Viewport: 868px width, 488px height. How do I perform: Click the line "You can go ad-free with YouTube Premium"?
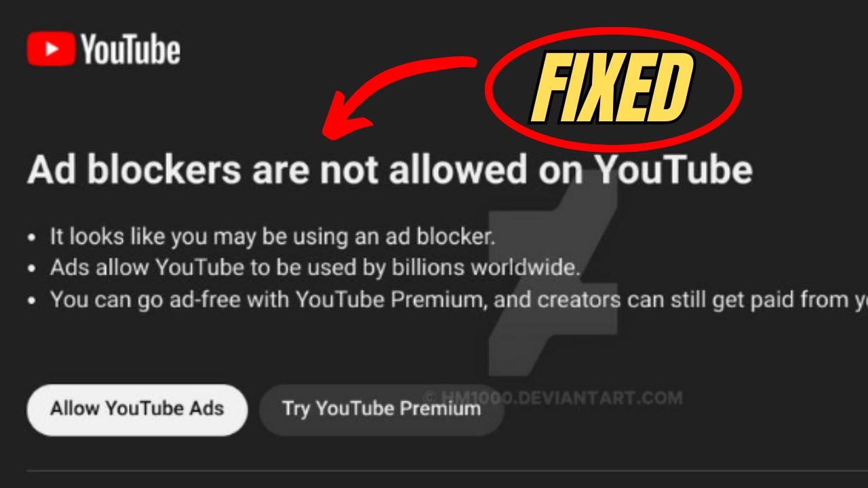(x=458, y=300)
